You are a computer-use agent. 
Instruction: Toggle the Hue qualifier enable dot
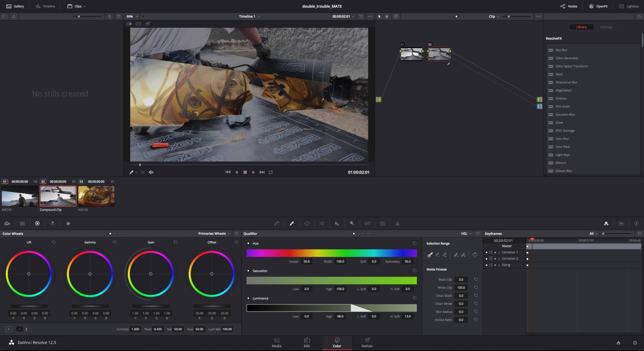click(248, 243)
